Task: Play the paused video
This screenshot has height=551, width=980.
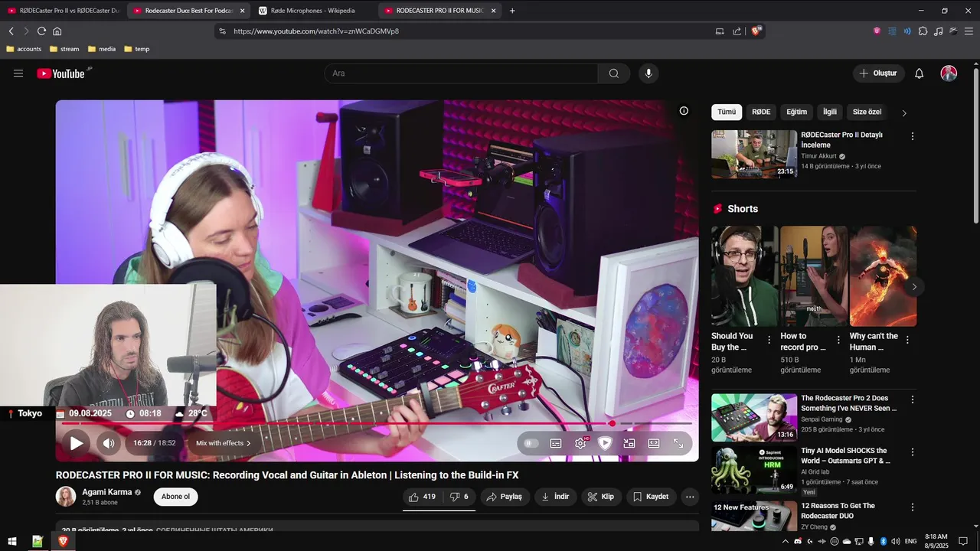Action: tap(77, 443)
